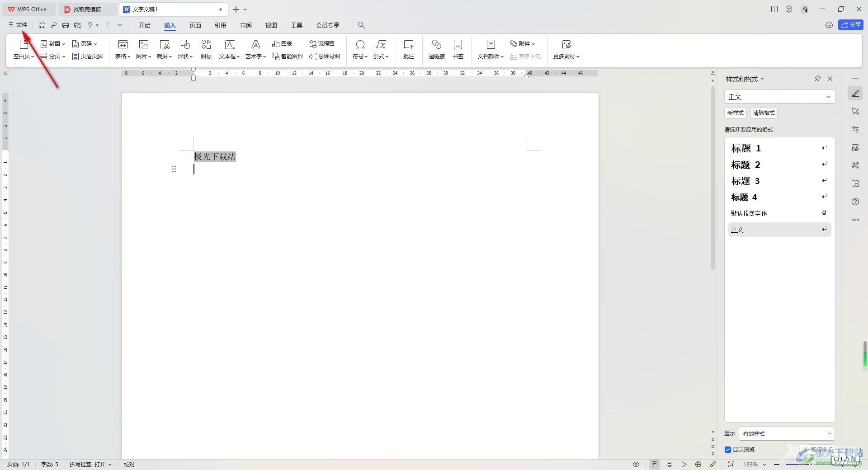Click the blue 分享 share button
Screen dimensions: 868x470
pos(851,25)
